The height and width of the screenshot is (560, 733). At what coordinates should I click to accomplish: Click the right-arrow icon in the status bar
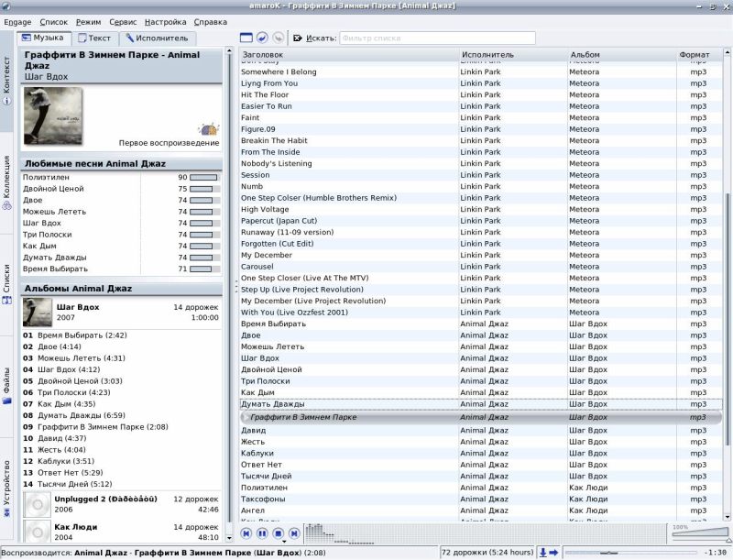pyautogui.click(x=553, y=553)
